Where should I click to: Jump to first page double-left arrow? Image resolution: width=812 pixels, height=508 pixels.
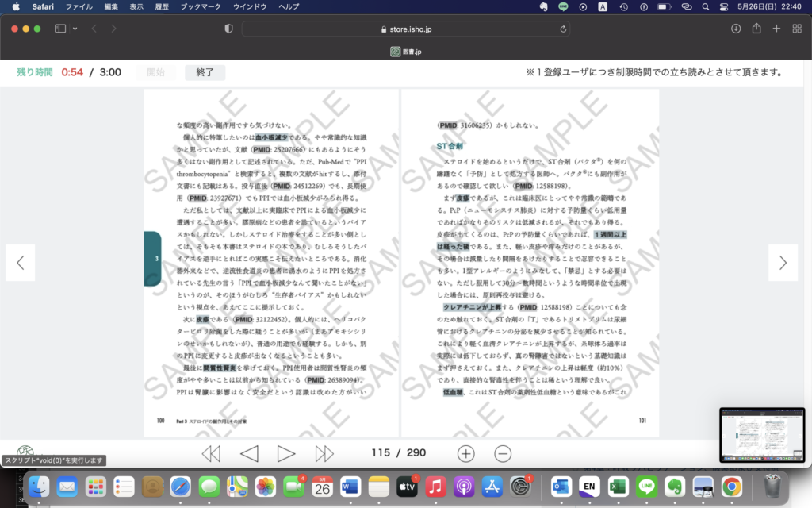(211, 453)
